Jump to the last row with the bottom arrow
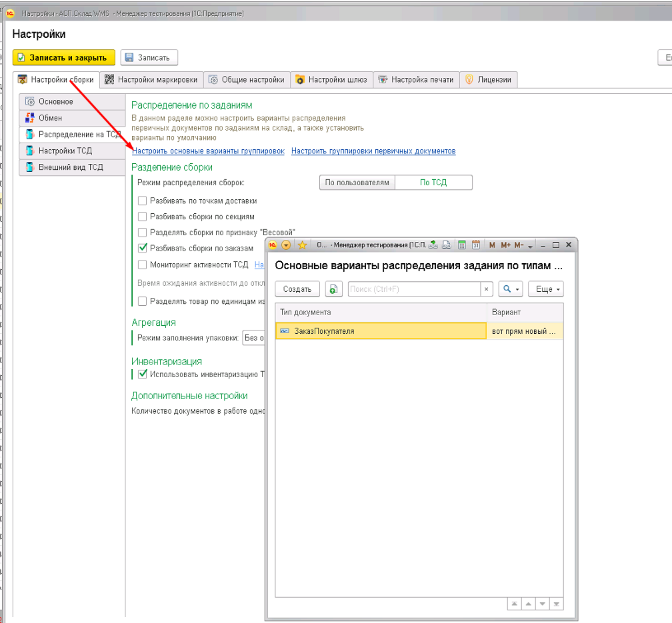Screen dimensions: 672x623 coord(556,604)
